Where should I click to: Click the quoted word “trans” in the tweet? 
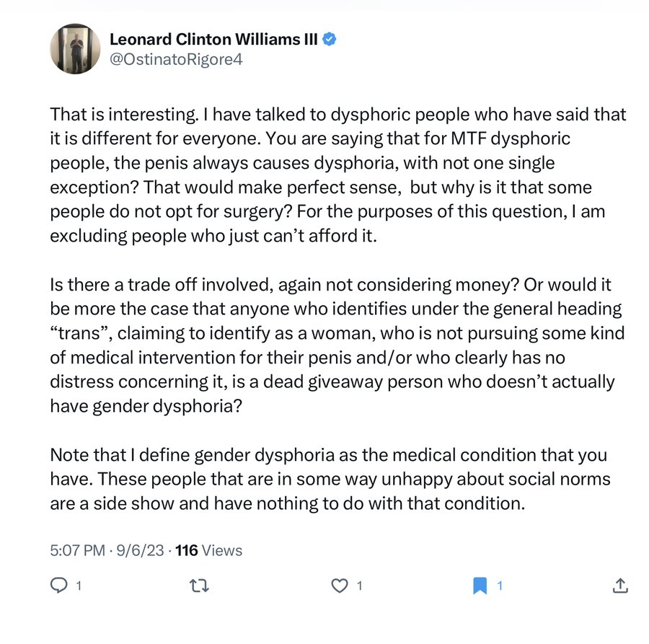(81, 333)
